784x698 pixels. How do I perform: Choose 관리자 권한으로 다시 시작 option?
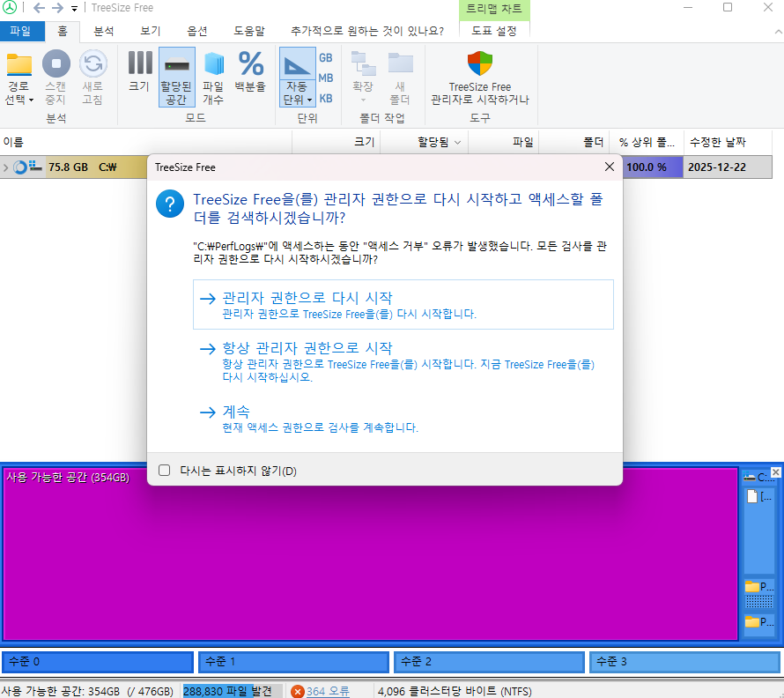pyautogui.click(x=403, y=305)
